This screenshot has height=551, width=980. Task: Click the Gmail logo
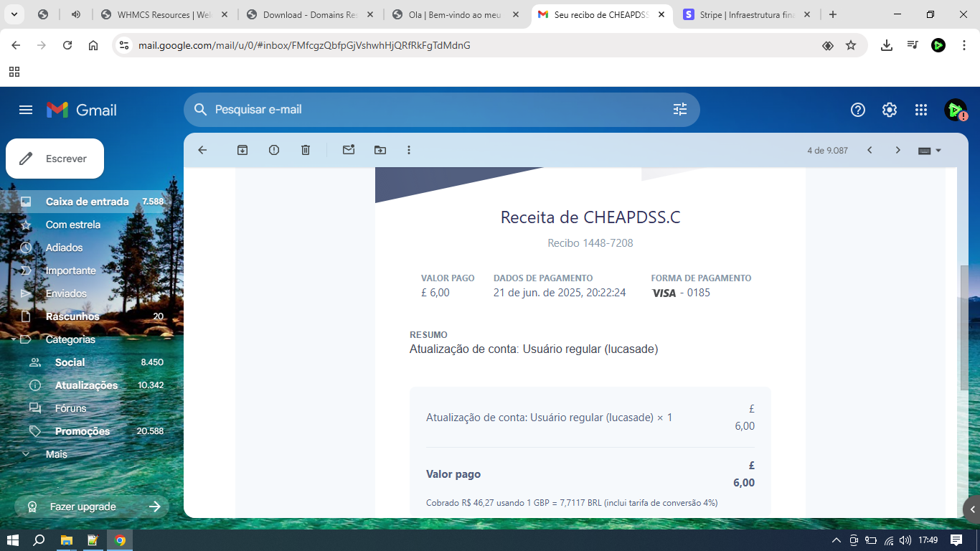click(82, 110)
